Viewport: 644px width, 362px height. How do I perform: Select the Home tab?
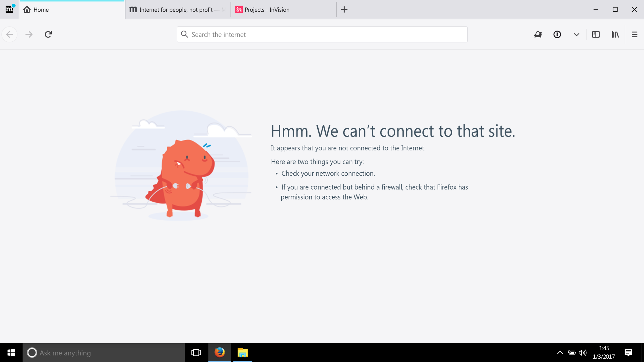(x=72, y=10)
